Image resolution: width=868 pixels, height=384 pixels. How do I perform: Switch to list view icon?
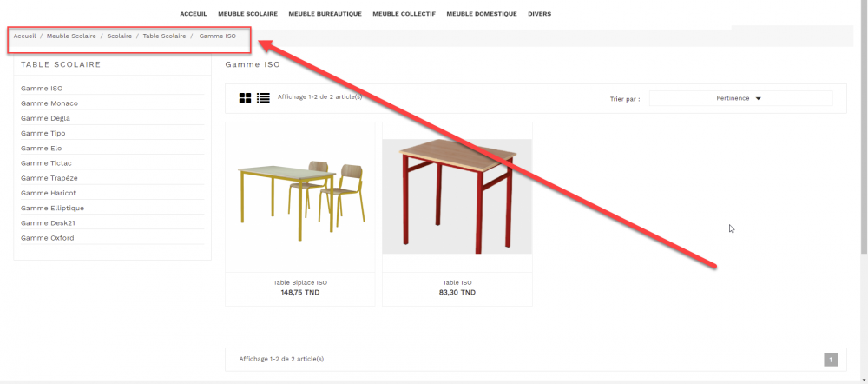click(263, 98)
